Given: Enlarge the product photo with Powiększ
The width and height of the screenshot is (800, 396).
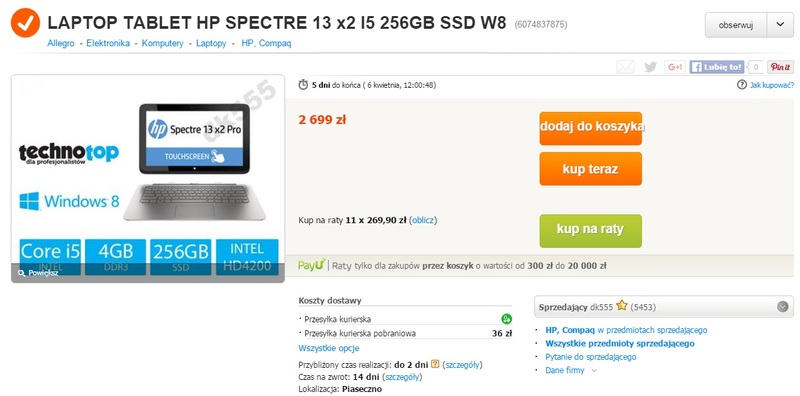Looking at the screenshot, I should point(38,273).
